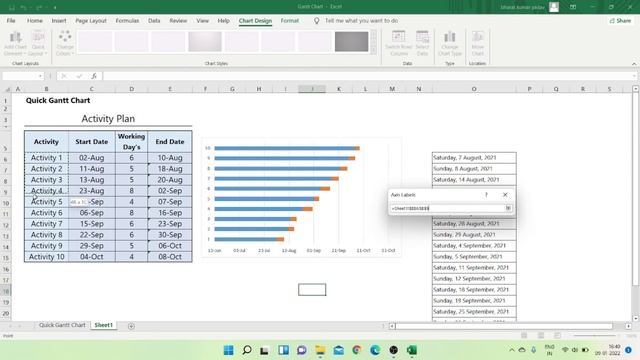Expand the Chart Styles gallery More arrow

point(373,50)
